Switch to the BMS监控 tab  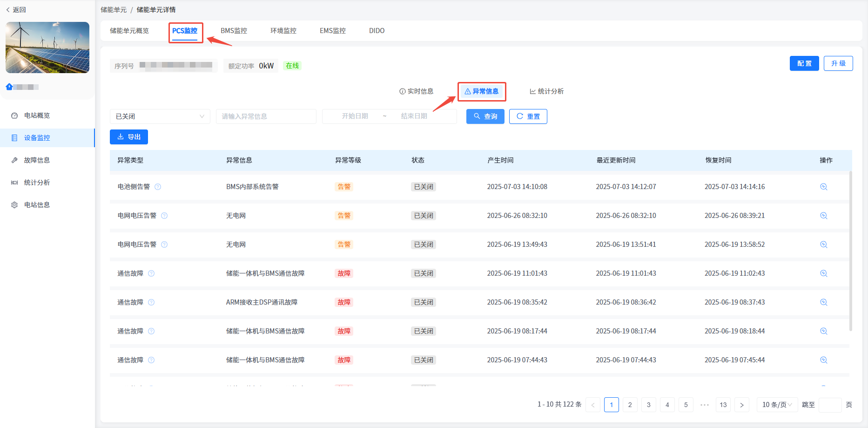pyautogui.click(x=234, y=31)
